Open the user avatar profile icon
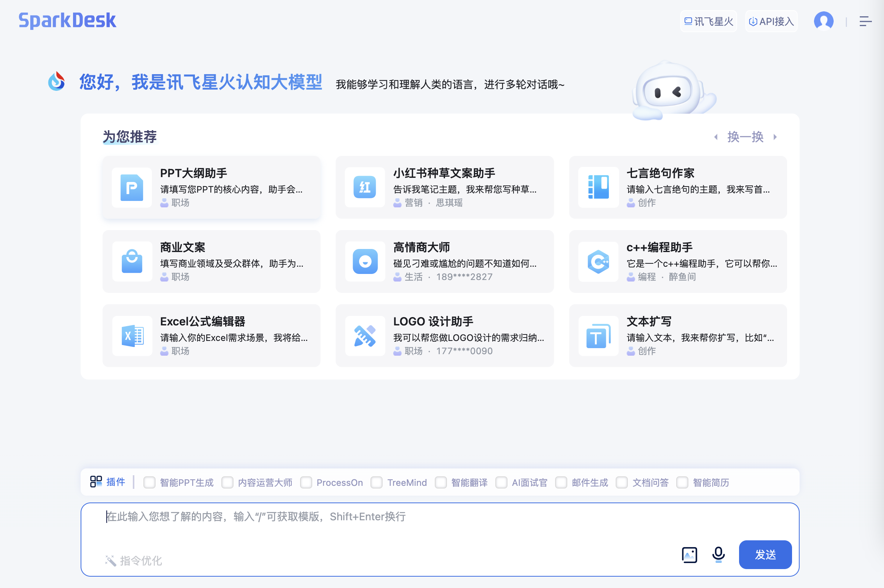Screen dimensions: 884x588 [823, 21]
